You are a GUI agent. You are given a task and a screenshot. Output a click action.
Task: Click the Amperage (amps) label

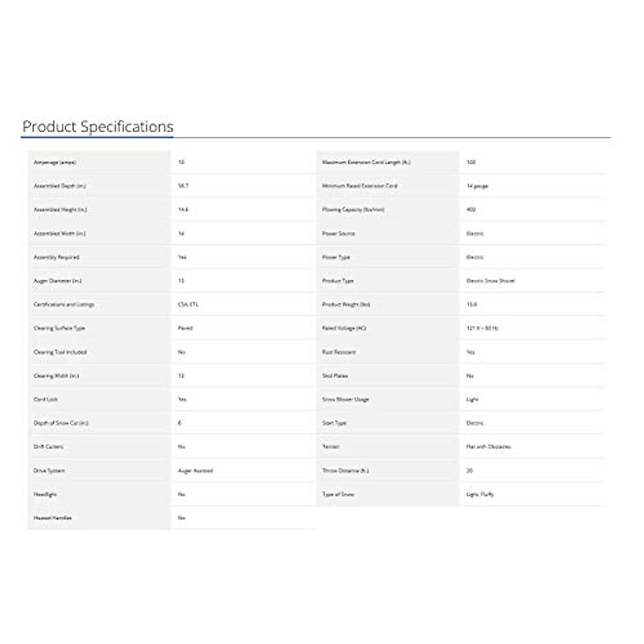click(x=55, y=162)
